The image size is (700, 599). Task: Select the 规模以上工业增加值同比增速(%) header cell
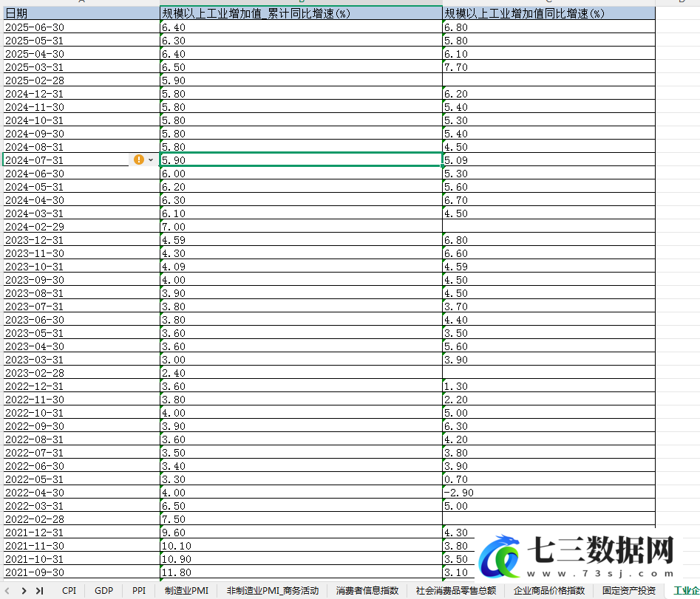click(549, 13)
